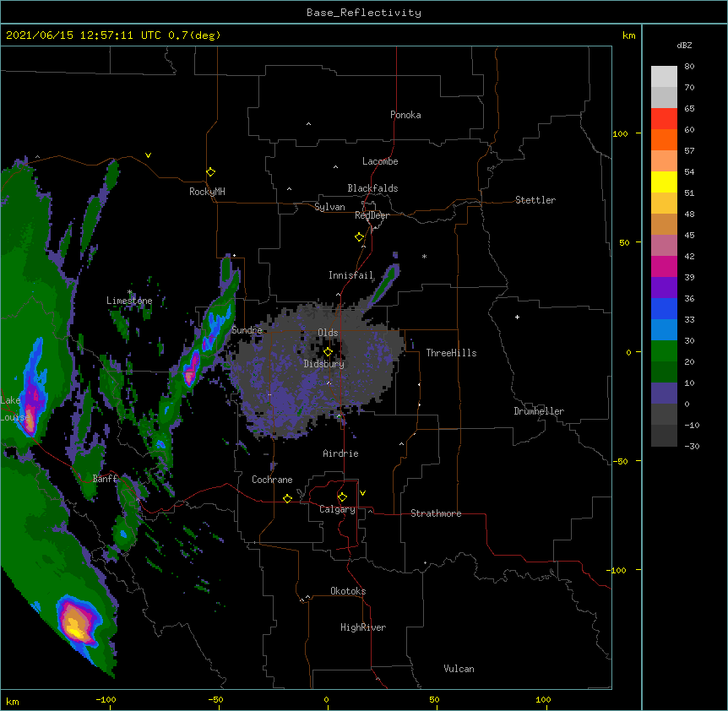This screenshot has width=728, height=711.
Task: Click the ThreeHills label
Action: (451, 353)
